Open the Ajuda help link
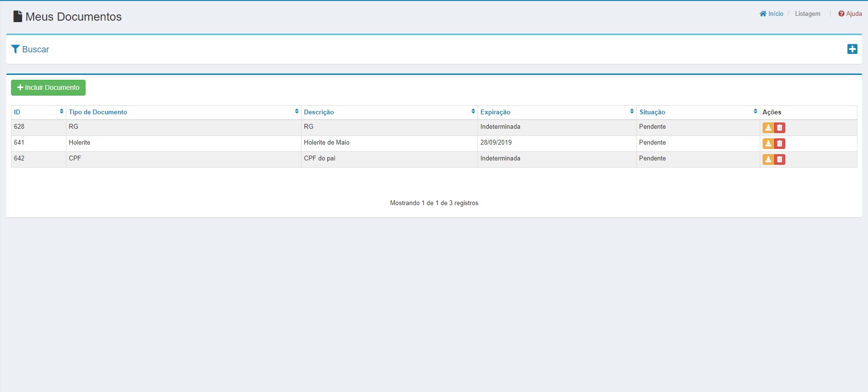This screenshot has height=392, width=868. [x=850, y=13]
